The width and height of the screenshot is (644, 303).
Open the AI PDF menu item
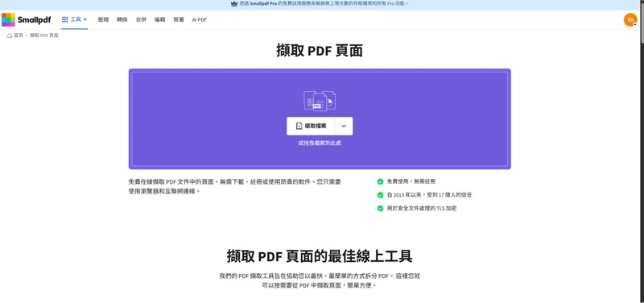[x=199, y=19]
